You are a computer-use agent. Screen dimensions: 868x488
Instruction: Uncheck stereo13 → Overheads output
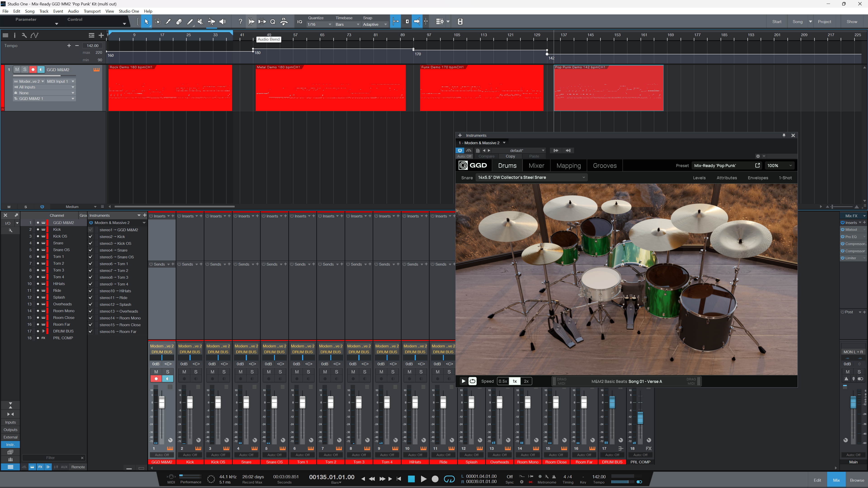pyautogui.click(x=90, y=311)
